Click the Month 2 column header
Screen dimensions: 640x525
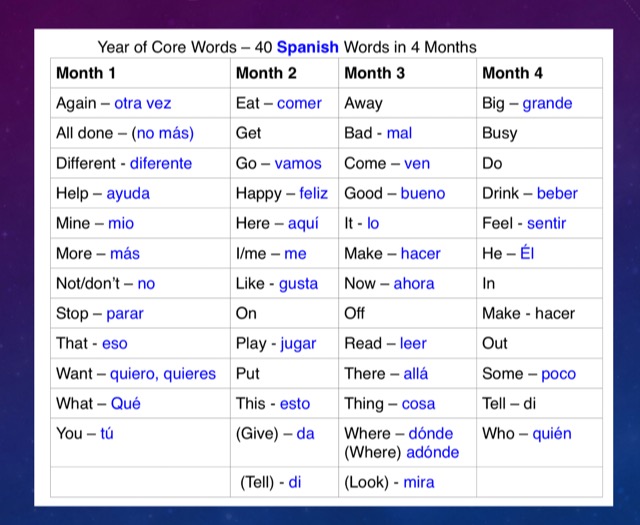tap(284, 73)
